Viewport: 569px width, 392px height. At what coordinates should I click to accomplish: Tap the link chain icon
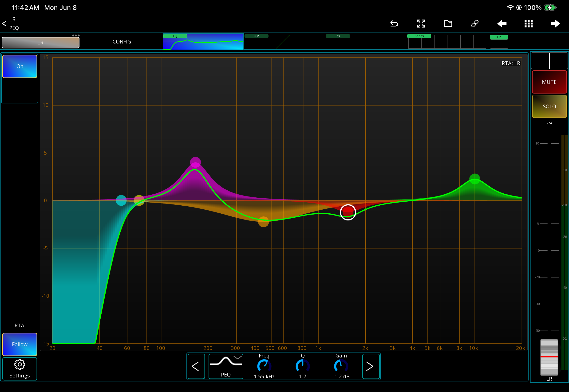[x=475, y=24]
